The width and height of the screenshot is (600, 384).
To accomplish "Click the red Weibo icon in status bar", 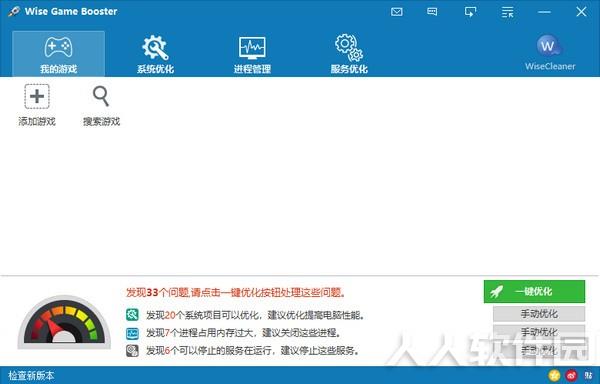I will point(571,376).
